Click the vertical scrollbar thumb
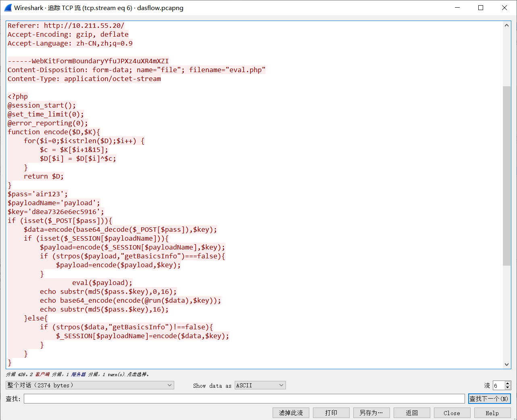517x420 pixels. coord(507,176)
